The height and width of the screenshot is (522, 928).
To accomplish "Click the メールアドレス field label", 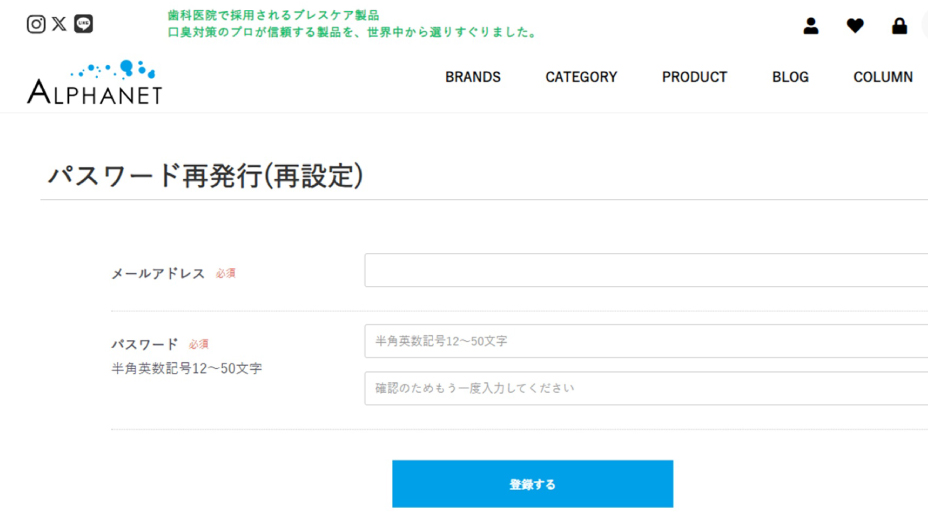I will (158, 273).
